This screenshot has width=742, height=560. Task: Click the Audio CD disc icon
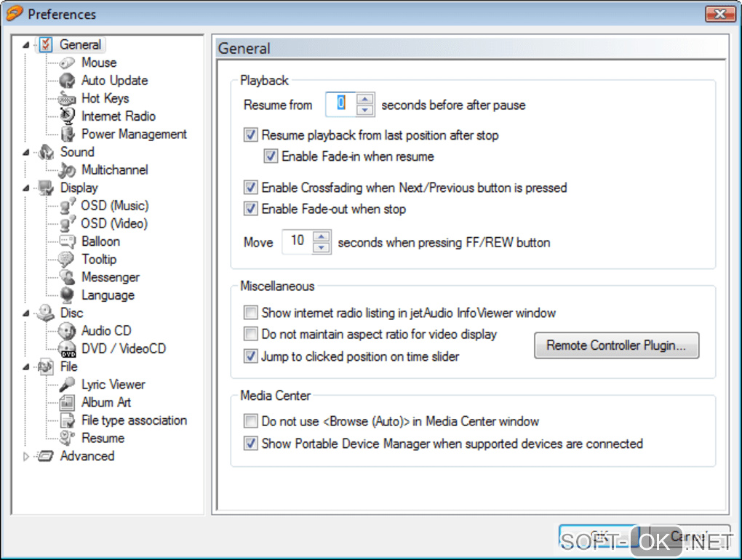(68, 331)
